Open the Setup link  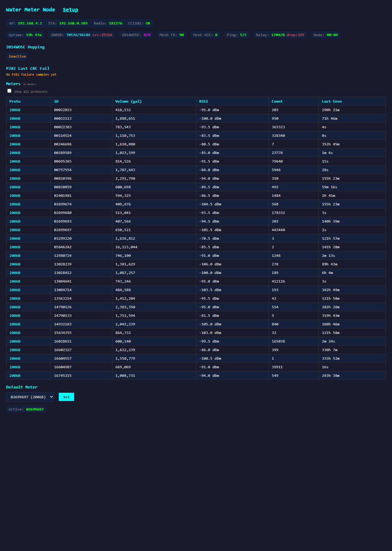[x=70, y=10]
